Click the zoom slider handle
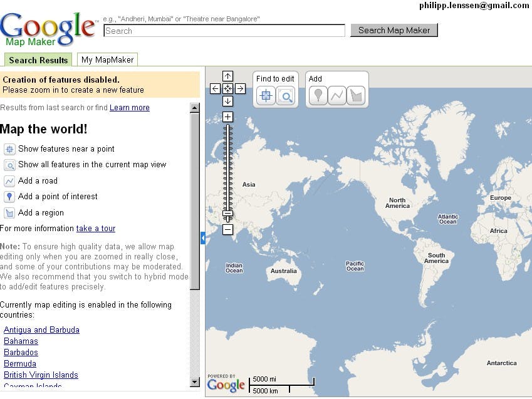 227,214
